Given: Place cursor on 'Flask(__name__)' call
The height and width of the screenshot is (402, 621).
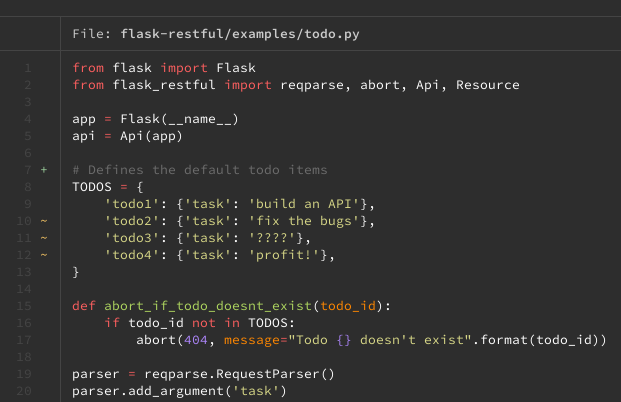Looking at the screenshot, I should 177,119.
